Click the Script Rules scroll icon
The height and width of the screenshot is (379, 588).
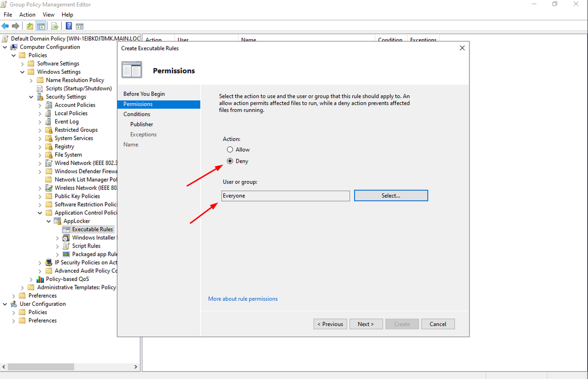coord(66,246)
